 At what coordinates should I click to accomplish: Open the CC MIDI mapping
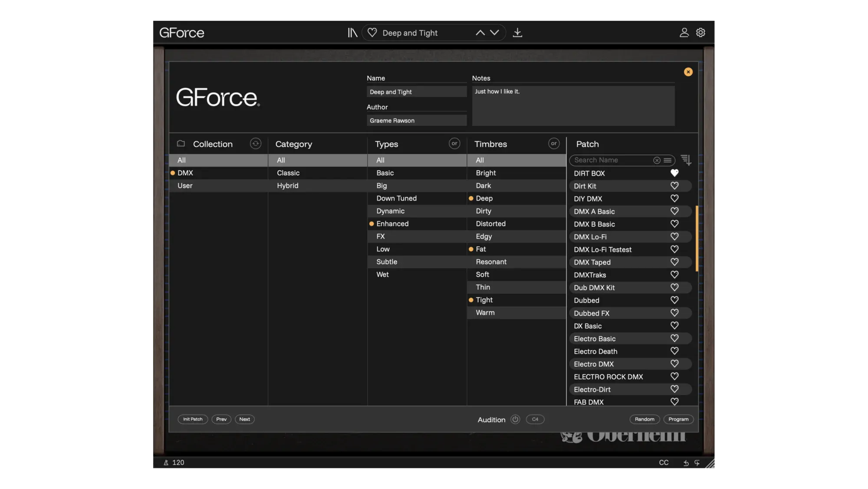[x=664, y=463]
